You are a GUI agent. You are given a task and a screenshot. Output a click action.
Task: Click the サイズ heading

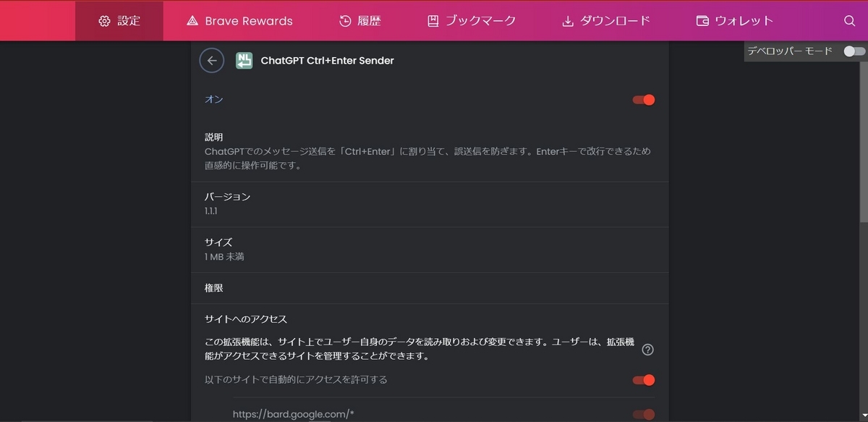click(218, 242)
